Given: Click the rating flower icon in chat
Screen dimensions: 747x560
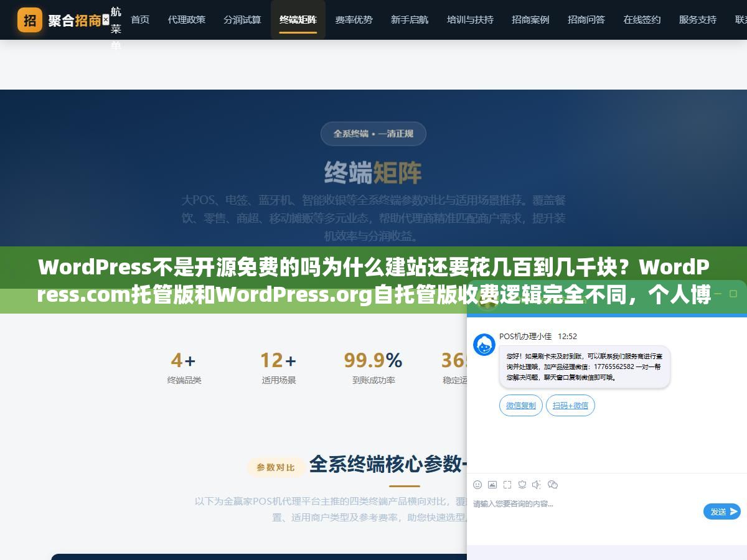Looking at the screenshot, I should (522, 485).
